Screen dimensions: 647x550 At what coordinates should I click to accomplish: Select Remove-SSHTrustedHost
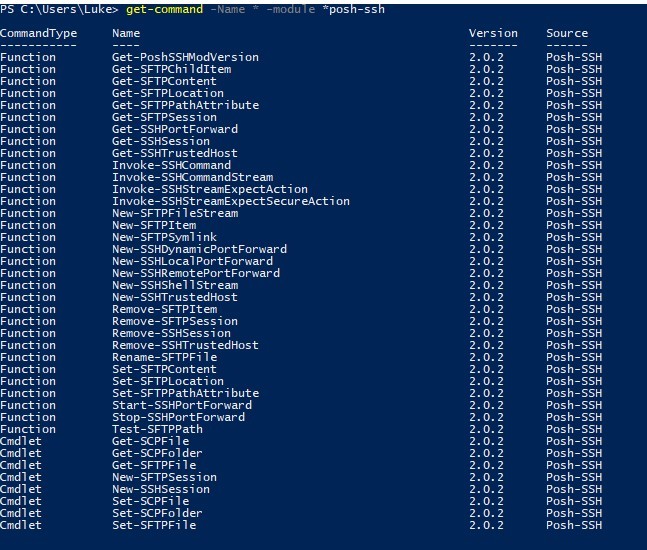185,345
